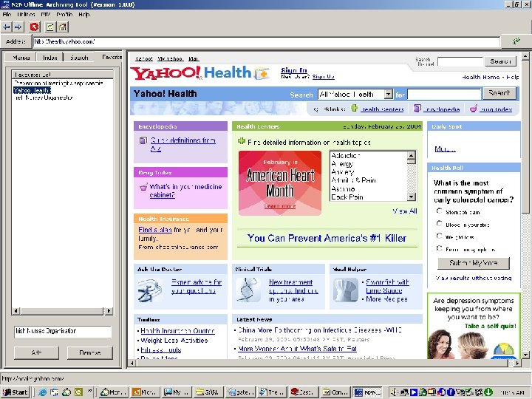The height and width of the screenshot is (399, 532).
Task: Click the Ask the Doctor stethoscope image
Action: point(149,290)
